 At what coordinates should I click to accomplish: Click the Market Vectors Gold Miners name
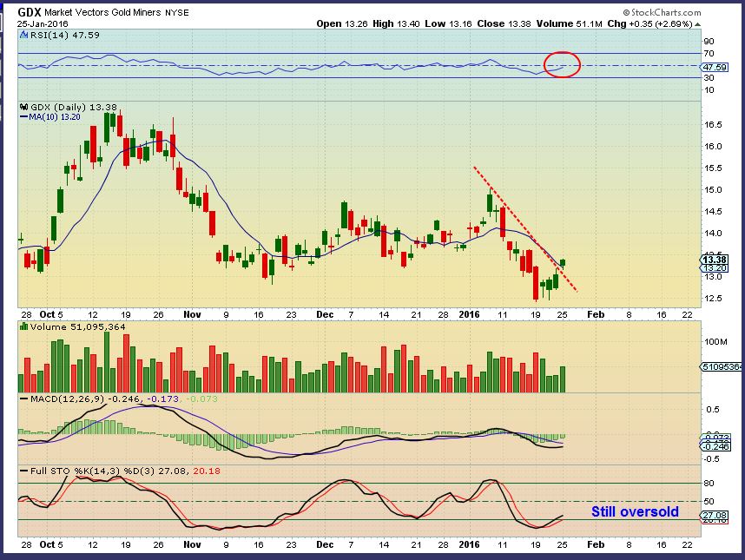(102, 12)
